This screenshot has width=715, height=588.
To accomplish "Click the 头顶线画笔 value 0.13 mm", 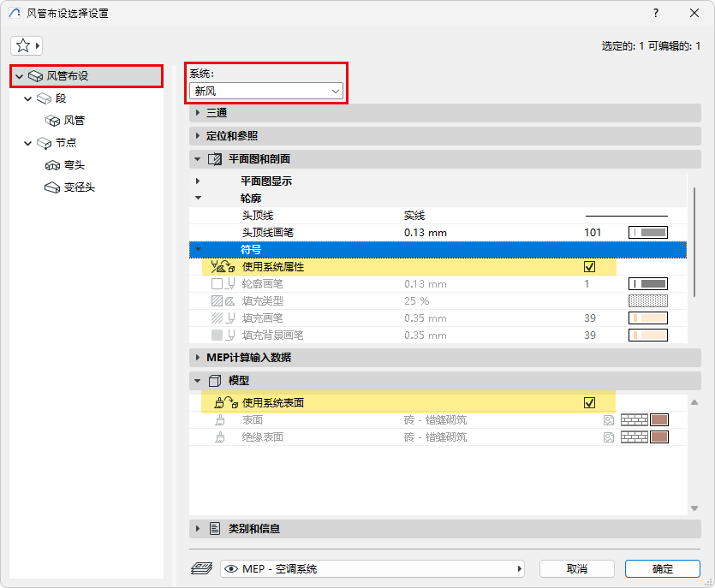I will point(426,233).
